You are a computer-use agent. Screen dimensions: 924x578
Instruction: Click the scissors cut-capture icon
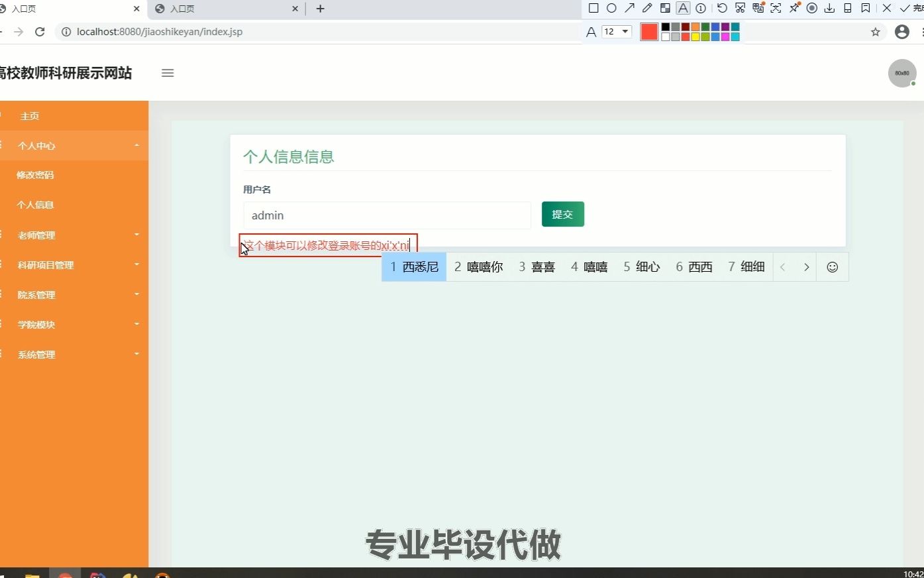[740, 9]
